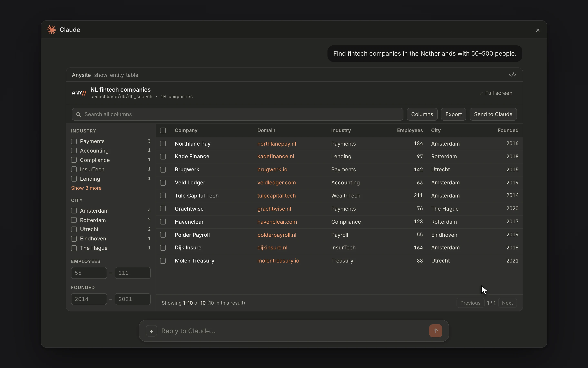
Task: Close the Claude dialog with X
Action: pos(537,30)
